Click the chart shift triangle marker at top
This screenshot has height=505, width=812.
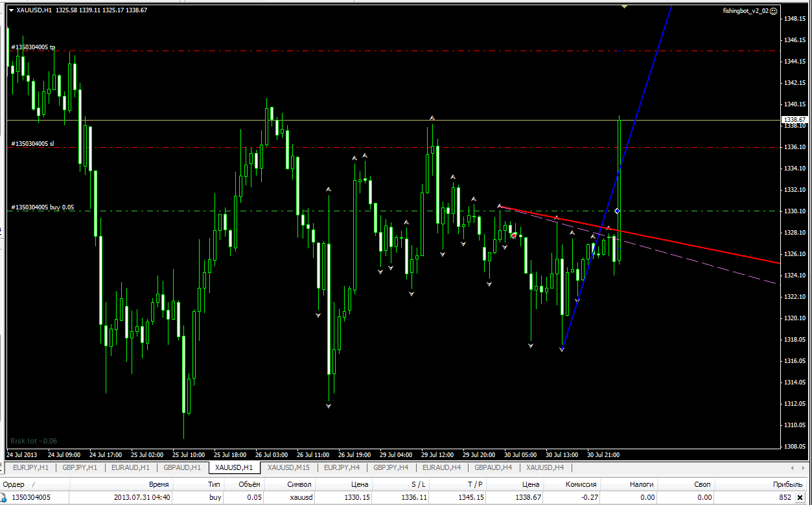point(623,6)
